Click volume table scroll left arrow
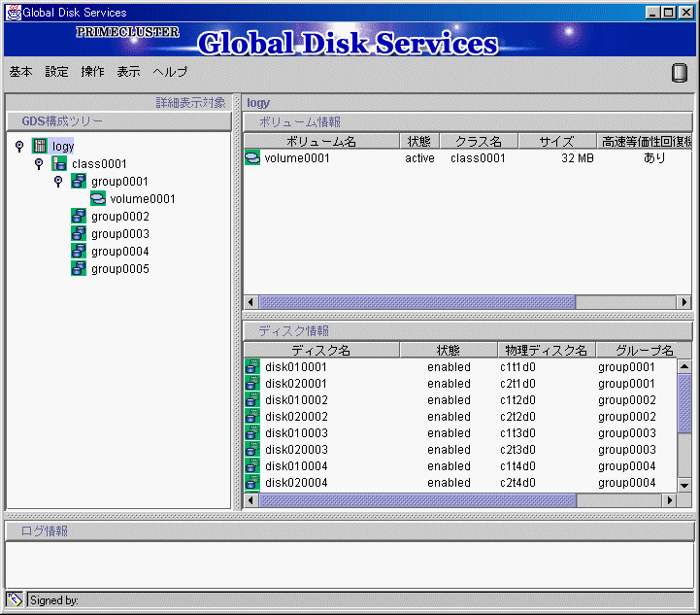 [x=250, y=302]
